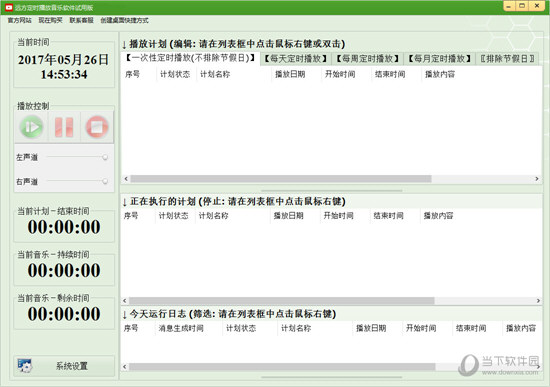
Task: Select the 一次性定时播放 tab
Action: [190, 58]
